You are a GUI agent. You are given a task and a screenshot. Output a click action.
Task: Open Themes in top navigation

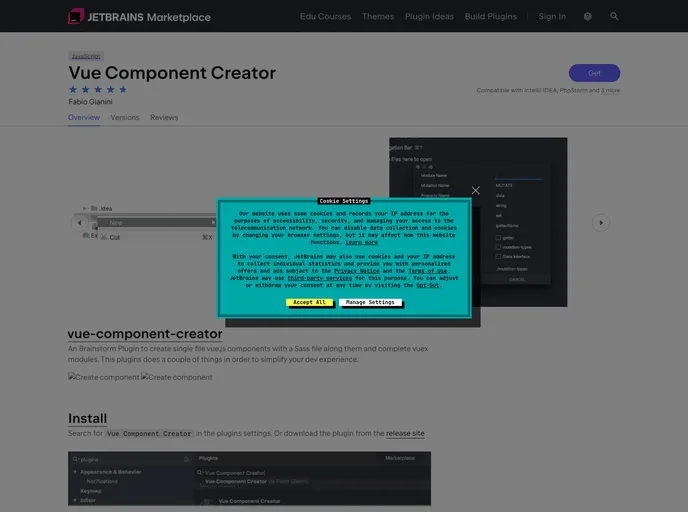tap(378, 17)
